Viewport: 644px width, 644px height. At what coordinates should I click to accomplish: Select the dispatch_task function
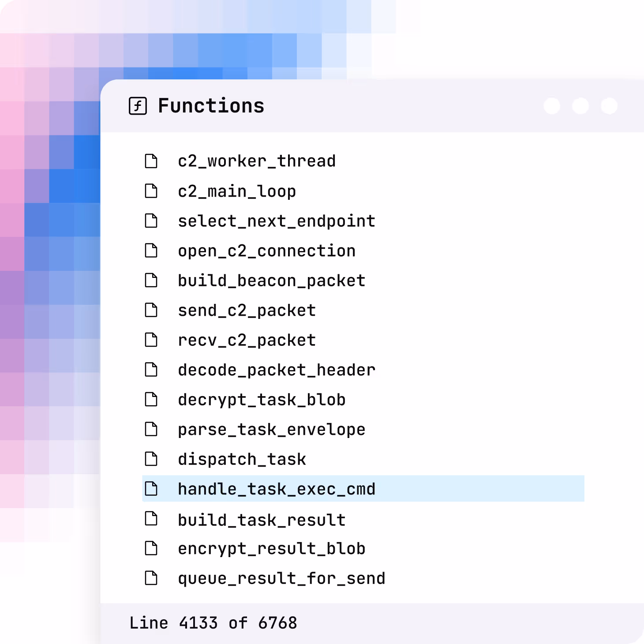click(242, 459)
